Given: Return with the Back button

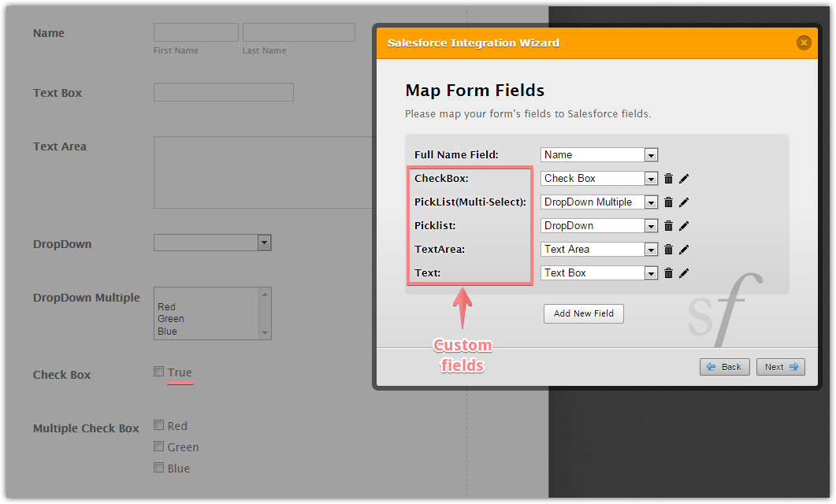Looking at the screenshot, I should tap(724, 367).
